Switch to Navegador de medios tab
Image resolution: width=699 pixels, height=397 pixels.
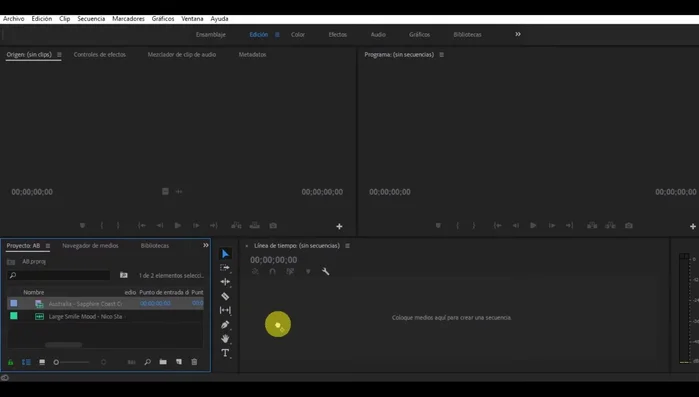[x=90, y=246]
